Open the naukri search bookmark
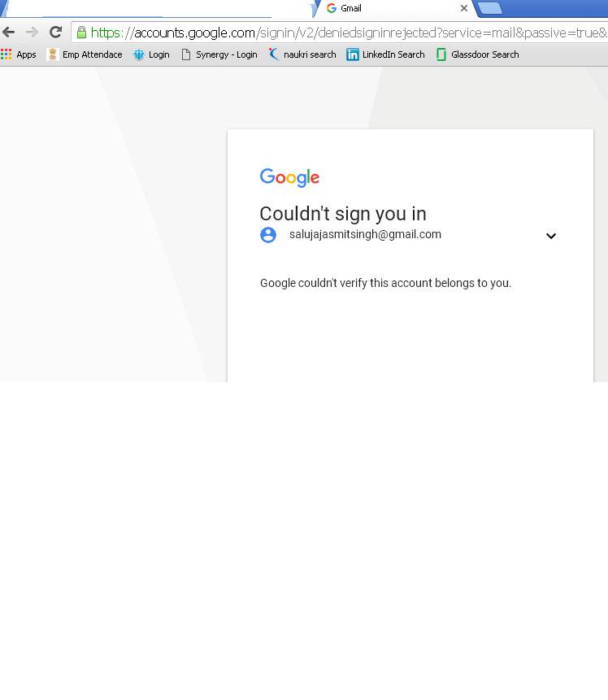 pyautogui.click(x=302, y=54)
